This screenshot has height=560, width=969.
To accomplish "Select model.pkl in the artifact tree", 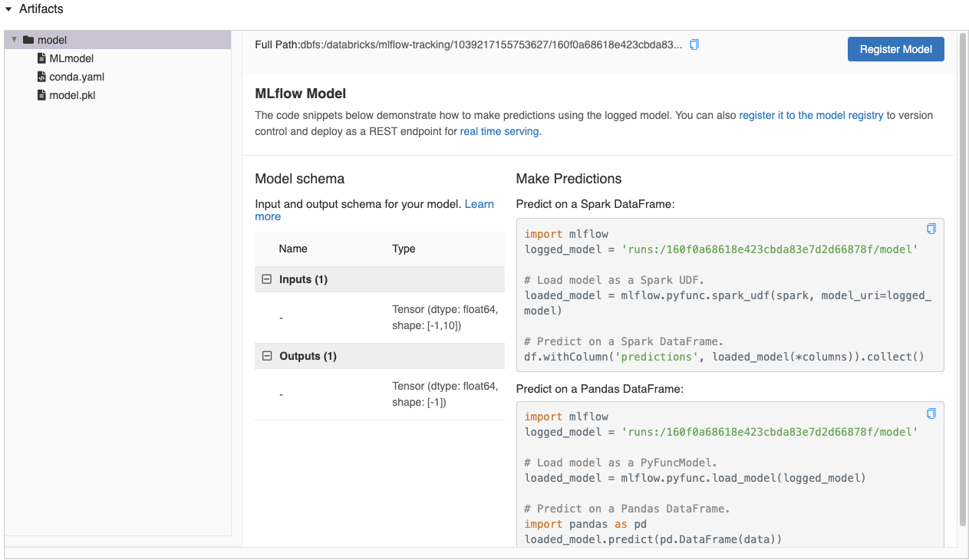I will point(72,95).
